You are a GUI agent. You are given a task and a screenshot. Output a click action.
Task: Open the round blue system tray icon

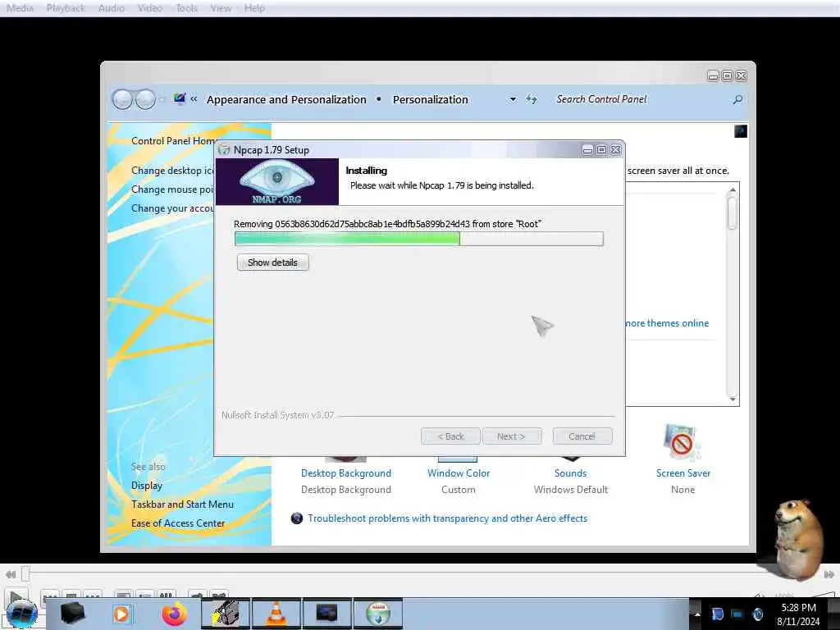click(758, 614)
